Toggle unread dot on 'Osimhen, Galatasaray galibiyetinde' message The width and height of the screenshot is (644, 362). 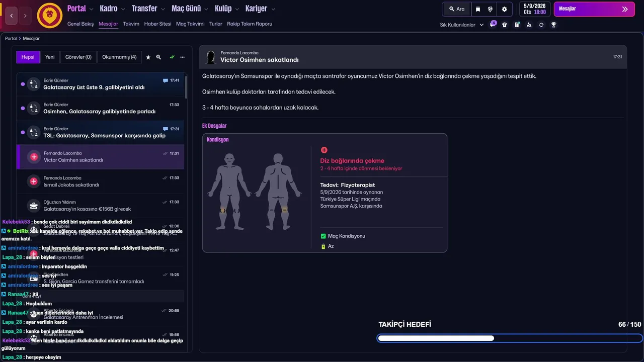[x=23, y=108]
